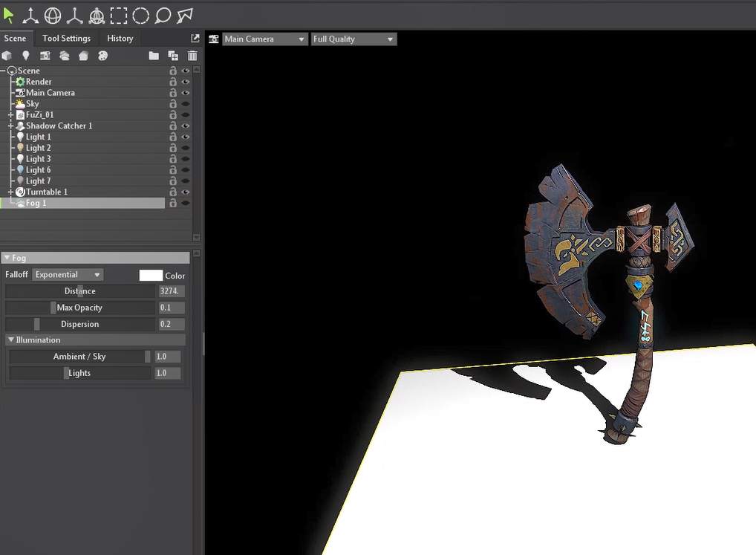Toggle the lock on Turntable 1
This screenshot has height=555, width=756.
click(173, 192)
